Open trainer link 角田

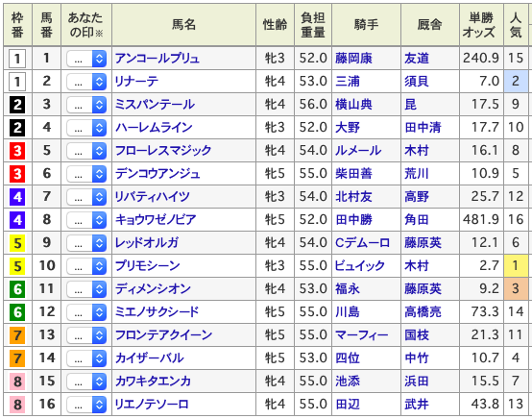point(417,220)
